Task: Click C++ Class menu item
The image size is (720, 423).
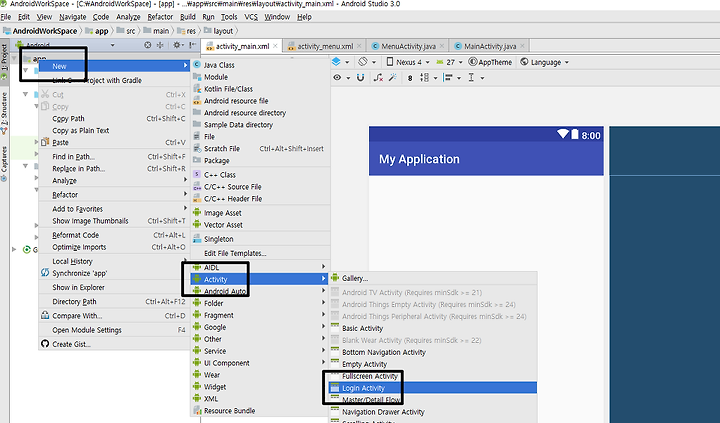Action: [x=260, y=175]
